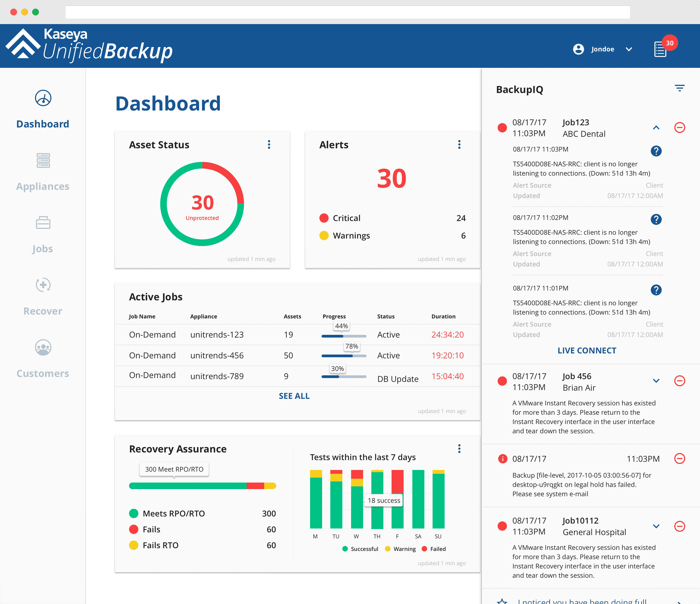Click SEE ALL under Active Jobs
The height and width of the screenshot is (604, 700).
tap(294, 396)
